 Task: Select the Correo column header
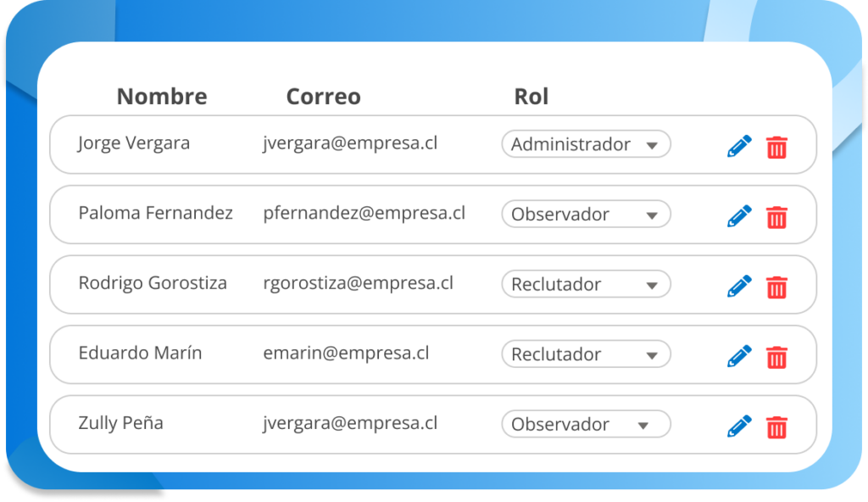pyautogui.click(x=323, y=97)
